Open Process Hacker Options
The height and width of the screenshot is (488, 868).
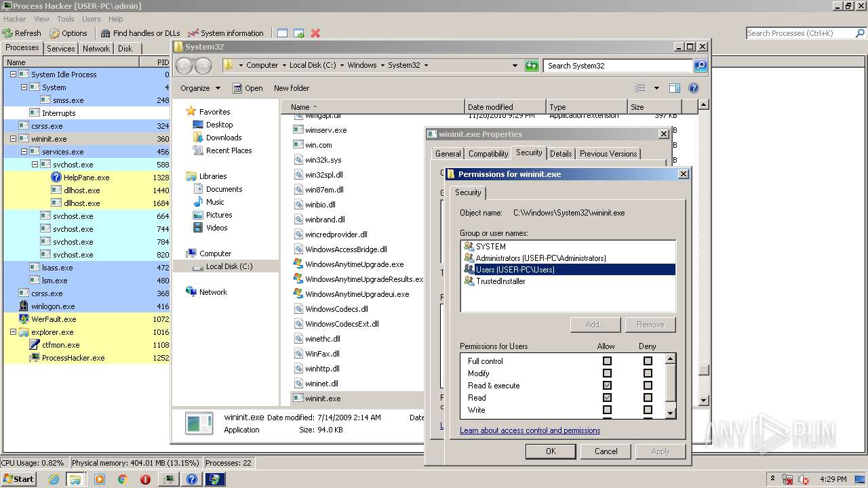point(68,33)
